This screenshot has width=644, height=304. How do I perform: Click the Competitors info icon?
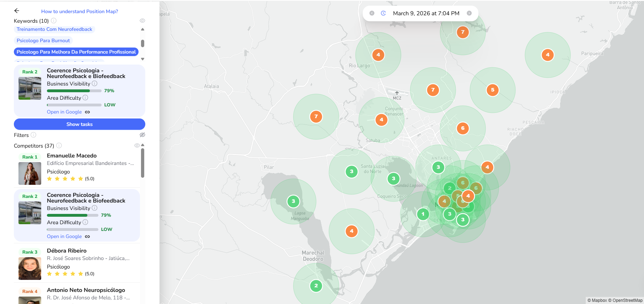(x=59, y=145)
